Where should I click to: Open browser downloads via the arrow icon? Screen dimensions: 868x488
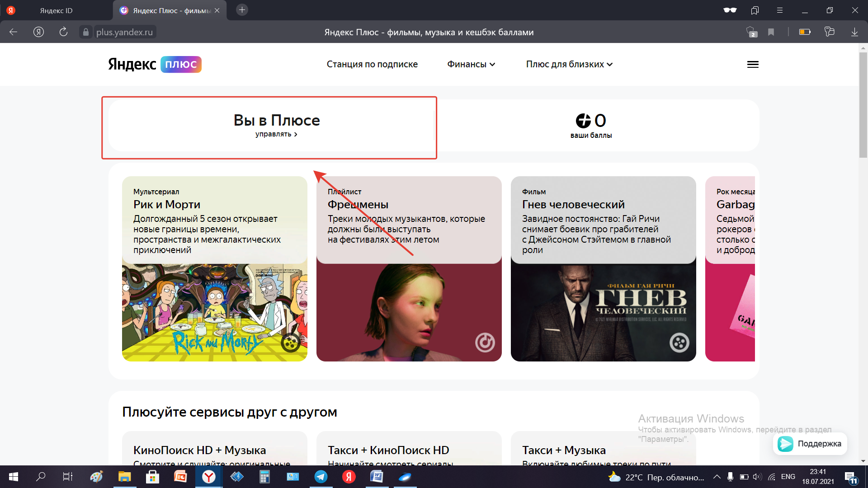pos(854,32)
